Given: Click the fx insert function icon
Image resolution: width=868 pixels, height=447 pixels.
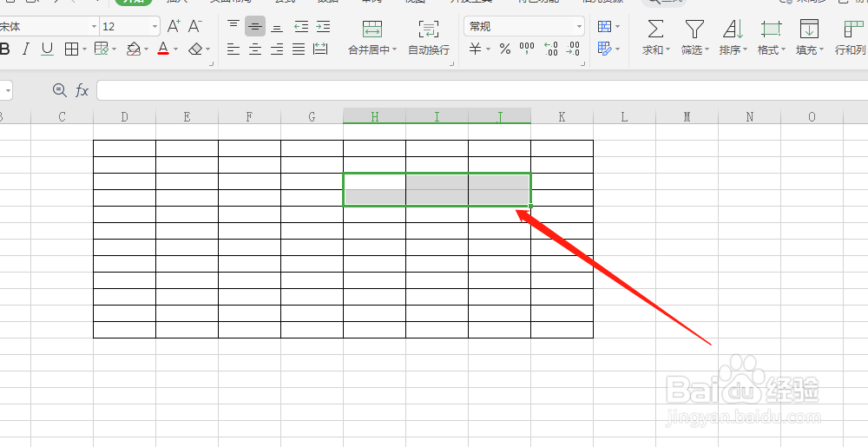Looking at the screenshot, I should [x=82, y=89].
